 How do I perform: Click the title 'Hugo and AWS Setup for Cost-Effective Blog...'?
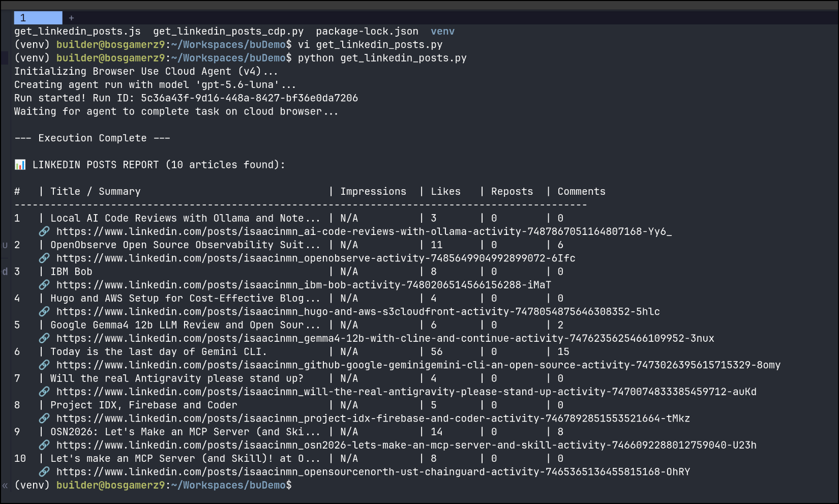click(186, 299)
